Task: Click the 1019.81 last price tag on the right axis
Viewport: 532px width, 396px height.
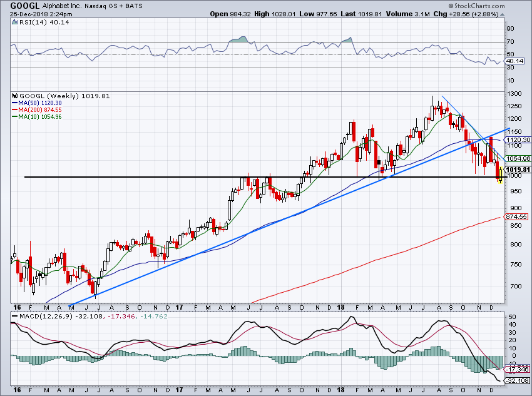Action: coord(518,170)
